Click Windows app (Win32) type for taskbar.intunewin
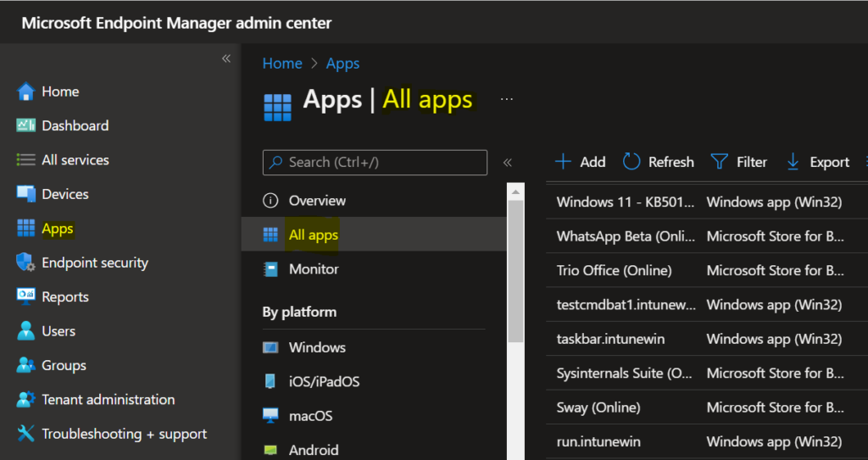The width and height of the screenshot is (868, 460). [774, 339]
